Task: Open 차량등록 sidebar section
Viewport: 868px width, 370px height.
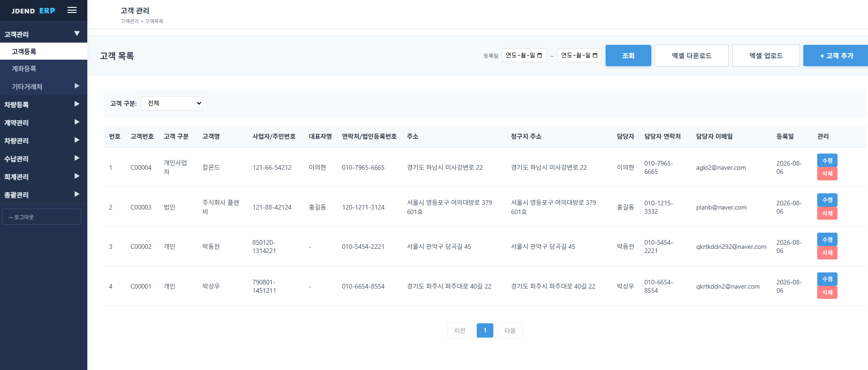Action: [43, 105]
